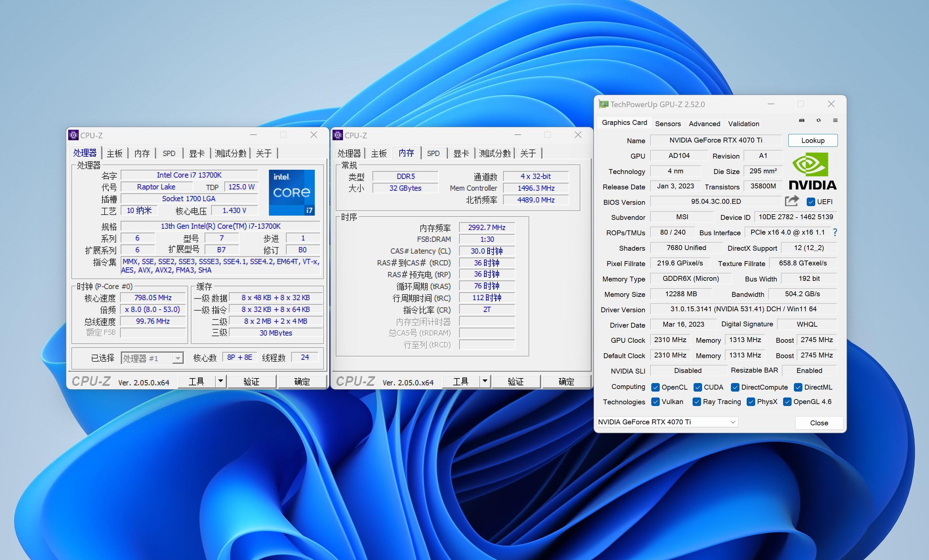Viewport: 929px width, 560px height.
Task: Toggle the UEFI checkbox
Action: pyautogui.click(x=811, y=202)
